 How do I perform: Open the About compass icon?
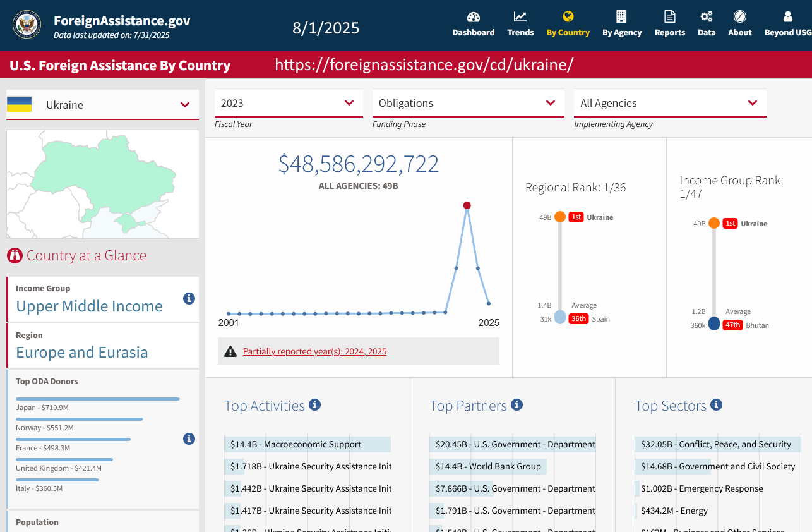click(x=740, y=17)
